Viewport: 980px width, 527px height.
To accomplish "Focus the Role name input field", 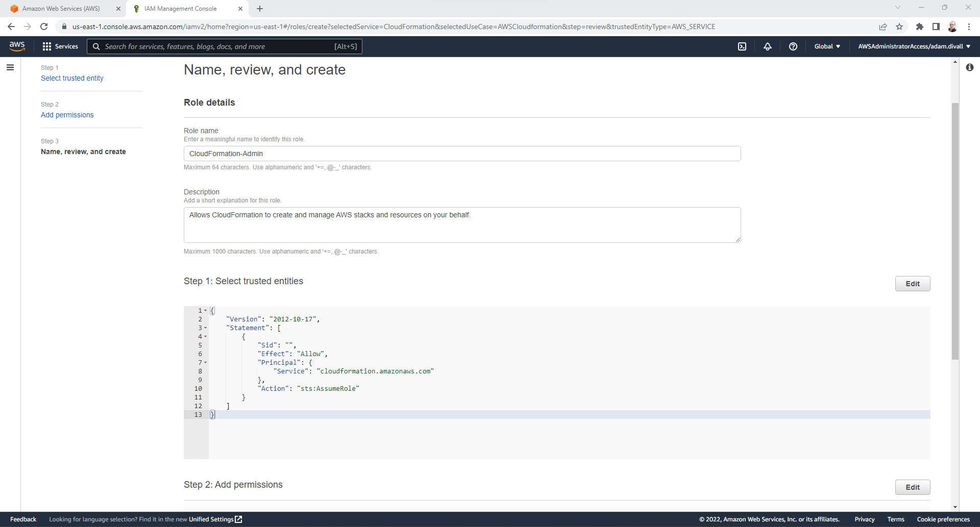I will [x=462, y=154].
